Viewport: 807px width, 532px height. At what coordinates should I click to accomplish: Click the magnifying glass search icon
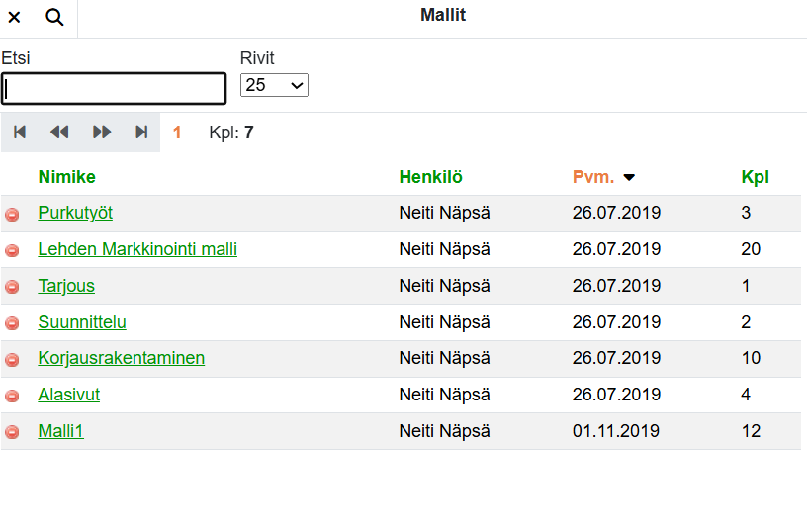55,17
